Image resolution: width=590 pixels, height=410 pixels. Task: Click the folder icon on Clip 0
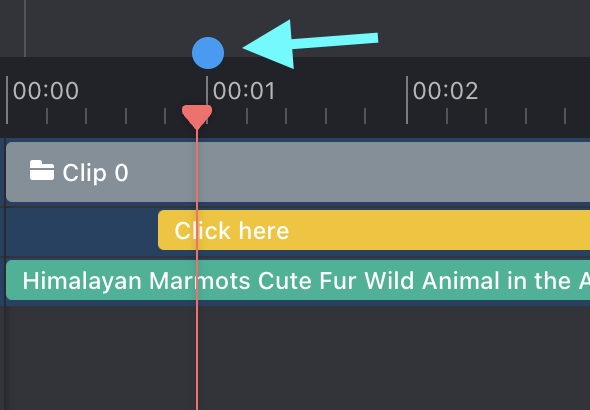[x=42, y=170]
